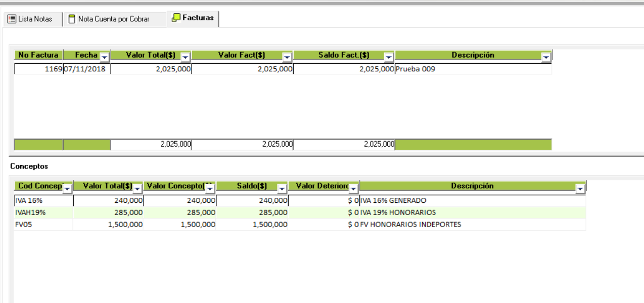The height and width of the screenshot is (303, 644).
Task: Select the IVA 16% concept row
Action: tap(43, 200)
